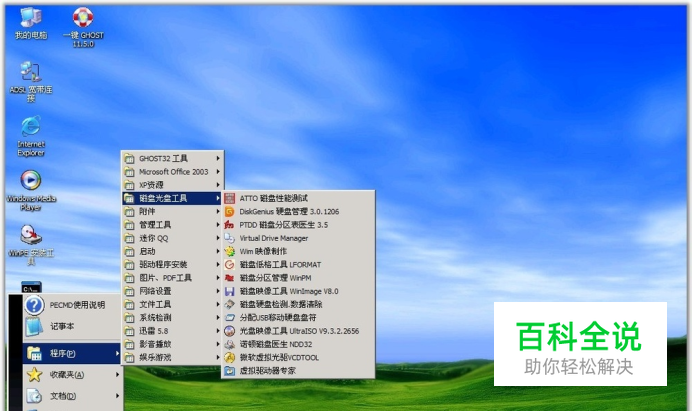Open 磁盘低格工具 LFORMAT

298,264
